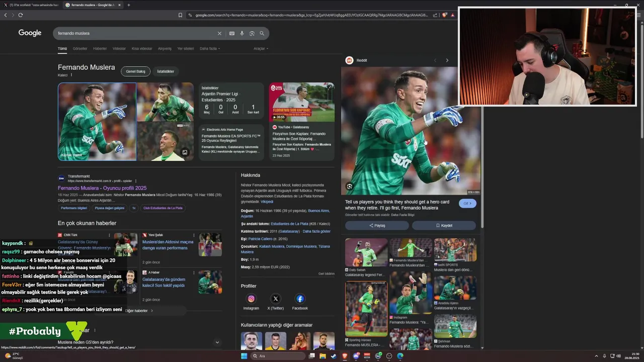644x362 pixels.
Task: Switch to the Alışveriş tab
Action: point(165,49)
